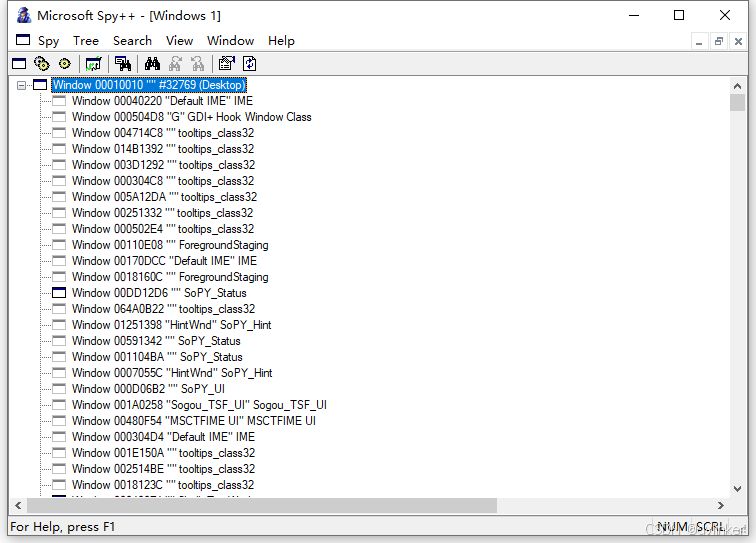
Task: Click the binoculars Find icon
Action: coord(152,64)
